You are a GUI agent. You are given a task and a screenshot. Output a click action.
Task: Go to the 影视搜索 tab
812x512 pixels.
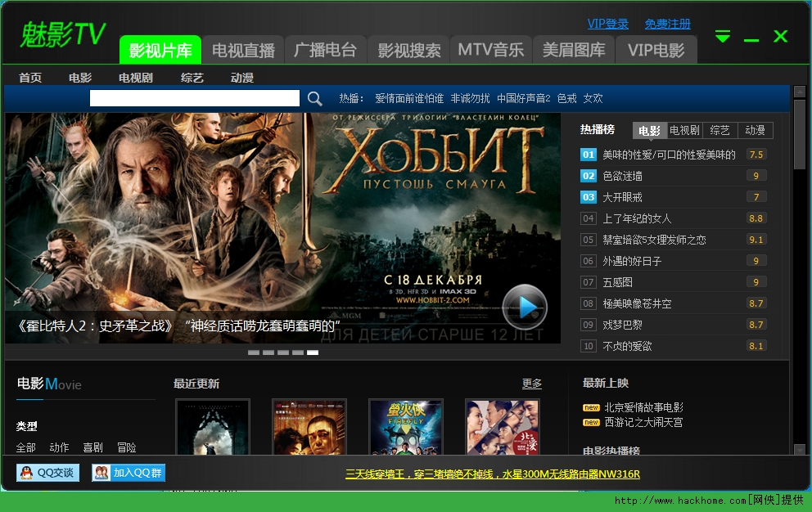[408, 50]
